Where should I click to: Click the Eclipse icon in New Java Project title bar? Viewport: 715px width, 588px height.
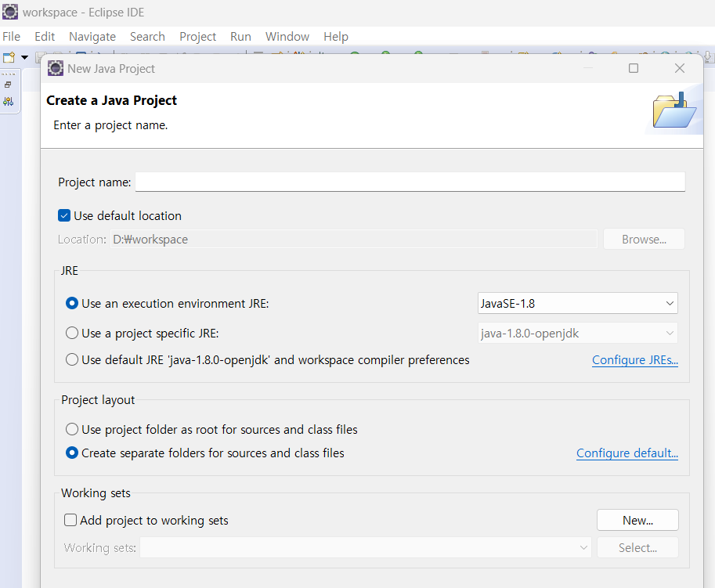pyautogui.click(x=56, y=68)
